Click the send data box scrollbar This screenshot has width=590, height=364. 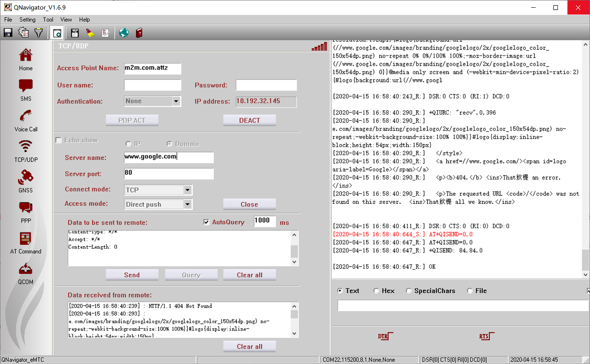(294, 248)
